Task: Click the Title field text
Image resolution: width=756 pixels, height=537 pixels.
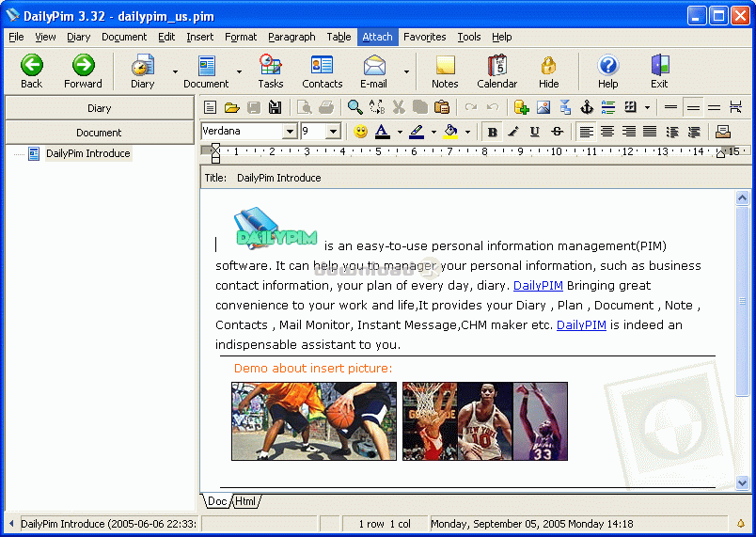Action: coord(278,178)
